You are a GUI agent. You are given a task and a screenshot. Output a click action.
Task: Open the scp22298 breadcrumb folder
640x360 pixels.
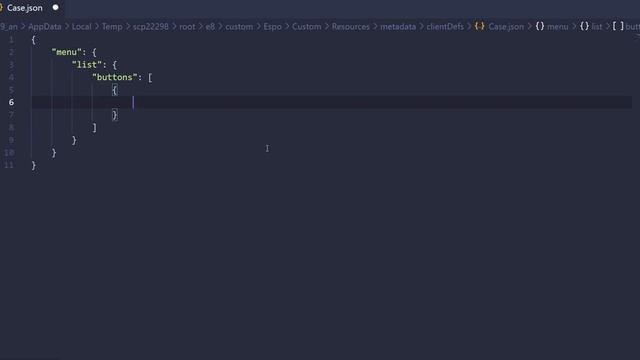[151, 27]
